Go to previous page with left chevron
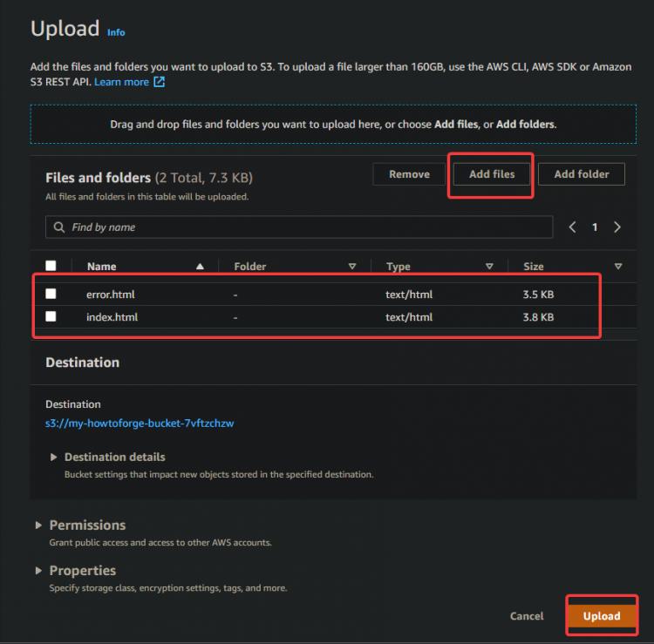This screenshot has width=654, height=644. [x=573, y=227]
